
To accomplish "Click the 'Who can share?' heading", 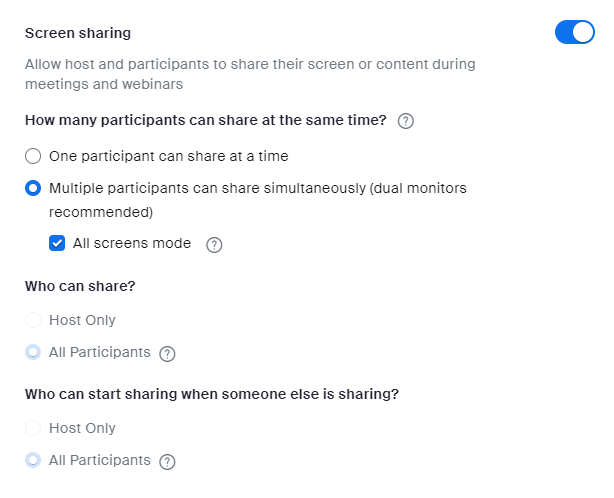I will pos(80,285).
